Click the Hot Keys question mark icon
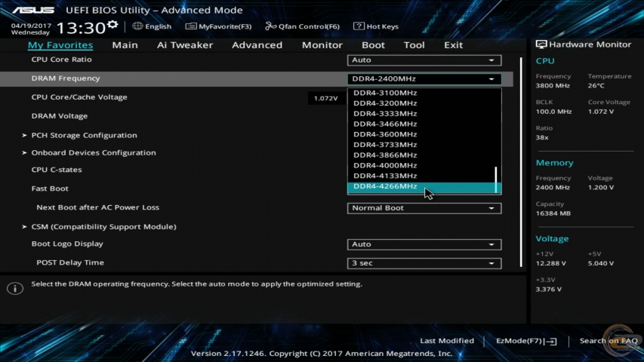This screenshot has width=644, height=362. 359,26
